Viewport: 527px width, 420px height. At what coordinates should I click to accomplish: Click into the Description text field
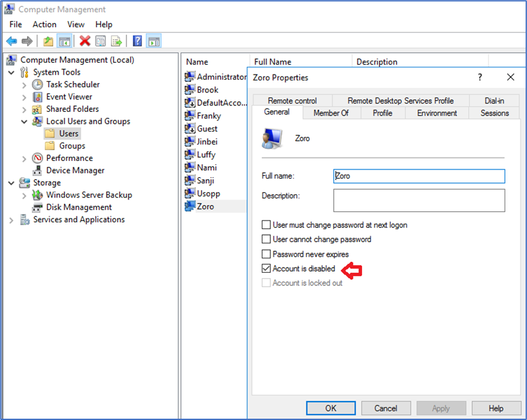coord(419,200)
